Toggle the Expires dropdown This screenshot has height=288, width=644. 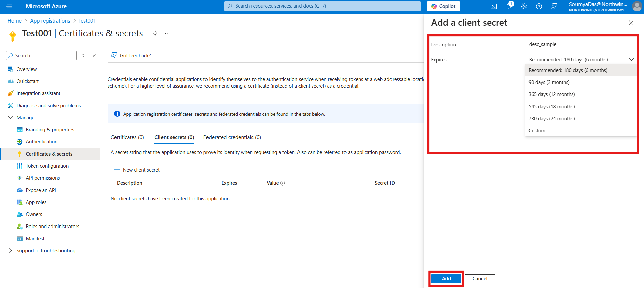(581, 59)
